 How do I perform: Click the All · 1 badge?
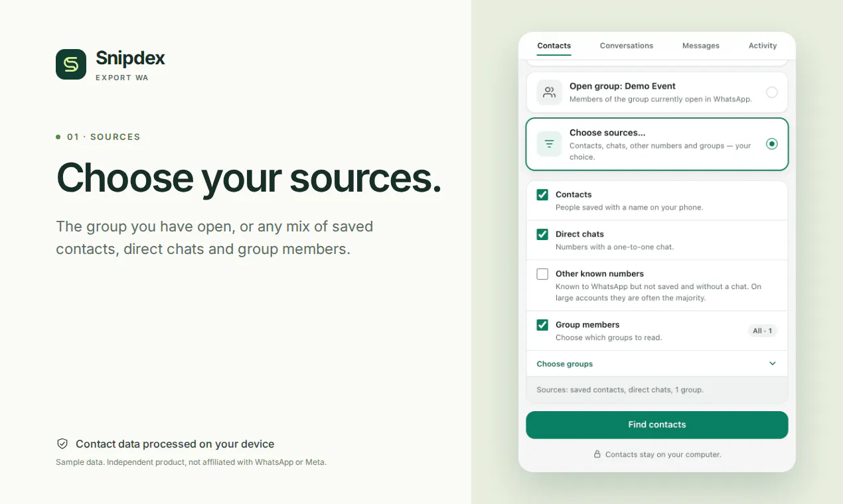coord(762,330)
